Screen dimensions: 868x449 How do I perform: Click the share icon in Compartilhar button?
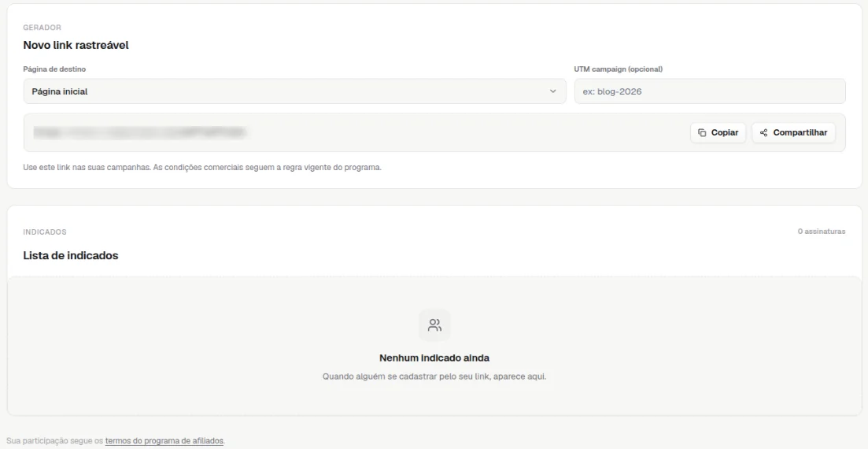point(764,133)
